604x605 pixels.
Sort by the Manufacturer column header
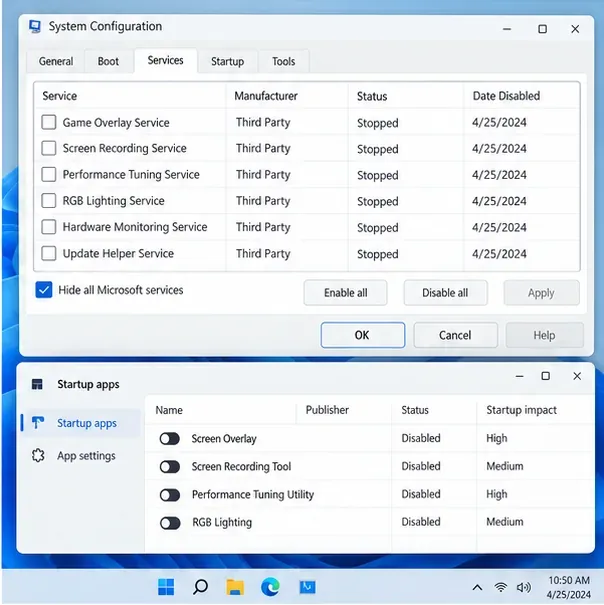(x=266, y=96)
